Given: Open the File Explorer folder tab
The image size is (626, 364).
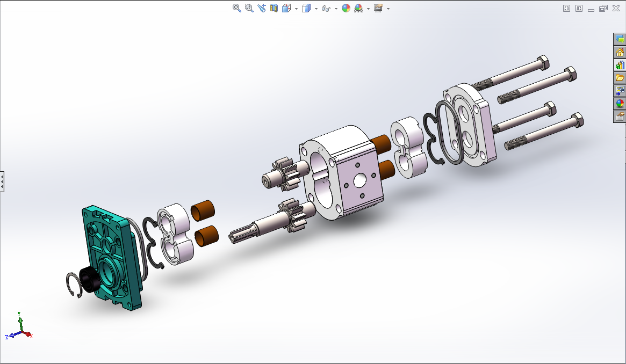Looking at the screenshot, I should pos(620,78).
